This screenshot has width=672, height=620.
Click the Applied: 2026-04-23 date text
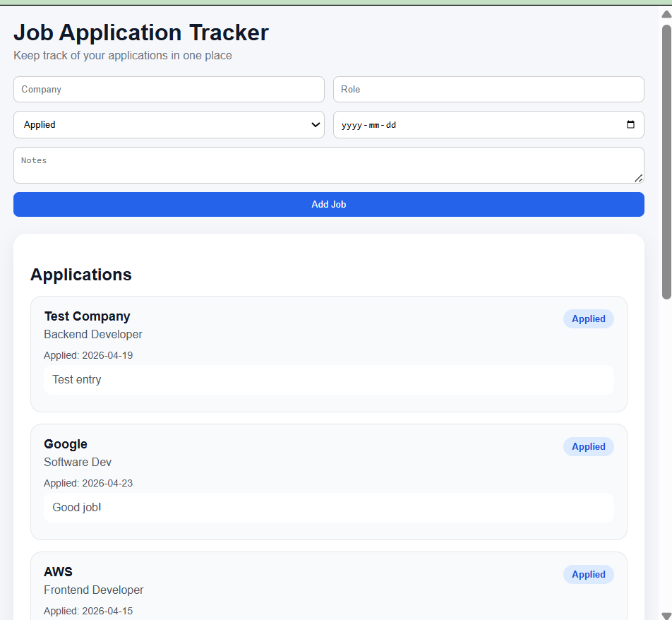point(88,483)
